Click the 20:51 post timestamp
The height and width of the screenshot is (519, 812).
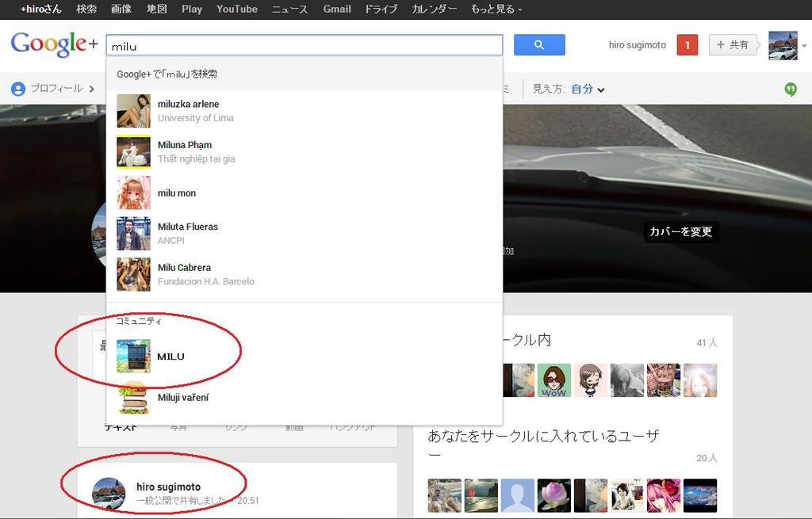(248, 500)
